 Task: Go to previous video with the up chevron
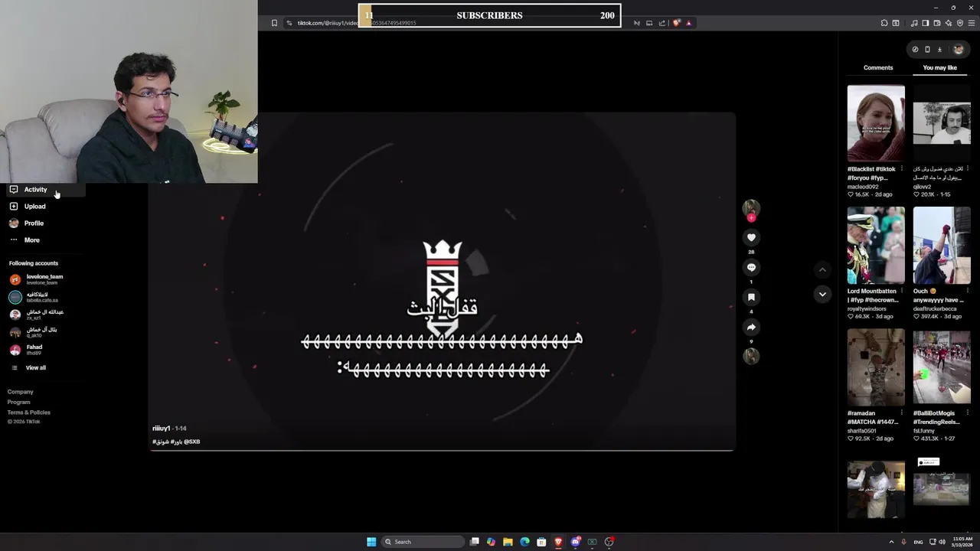click(822, 269)
